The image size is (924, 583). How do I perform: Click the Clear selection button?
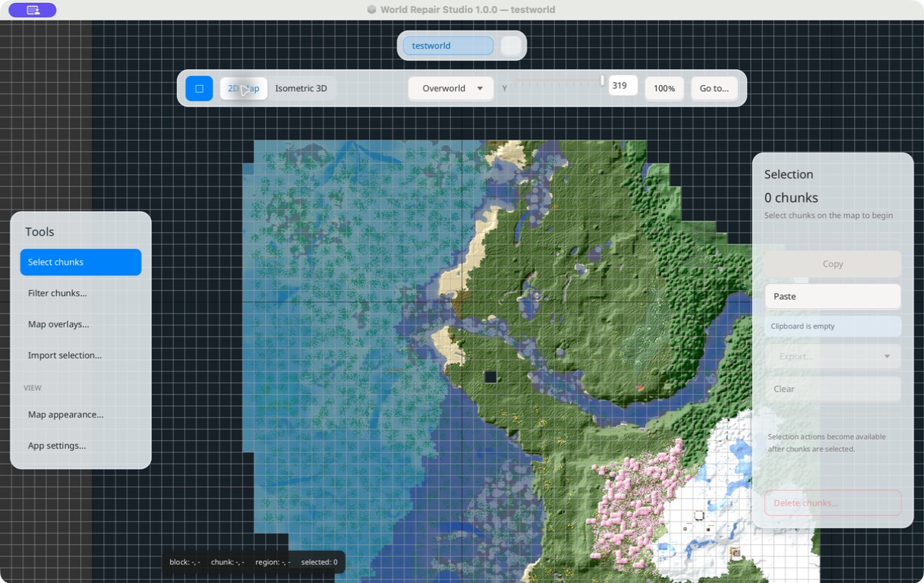pos(833,389)
